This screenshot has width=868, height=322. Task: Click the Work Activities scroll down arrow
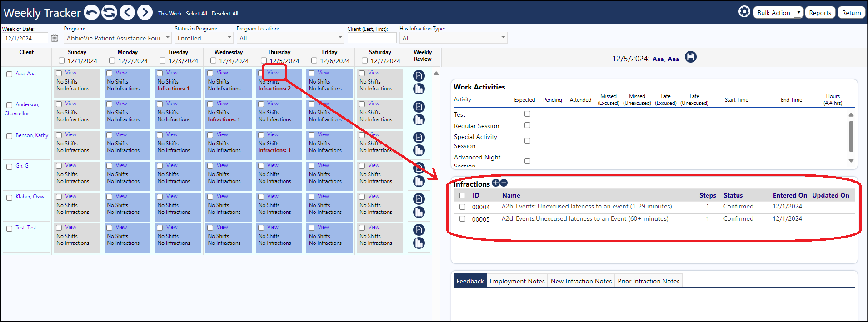point(851,160)
